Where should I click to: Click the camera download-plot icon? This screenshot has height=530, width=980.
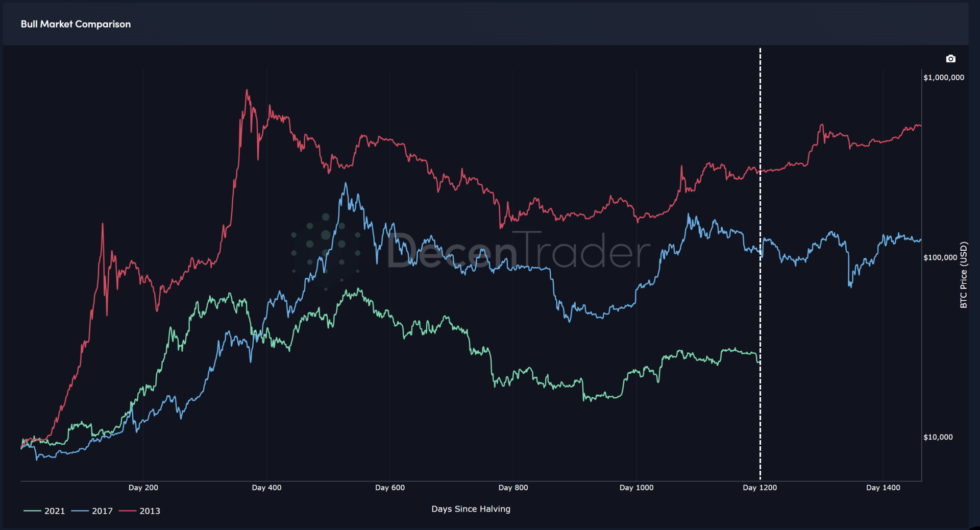tap(950, 59)
